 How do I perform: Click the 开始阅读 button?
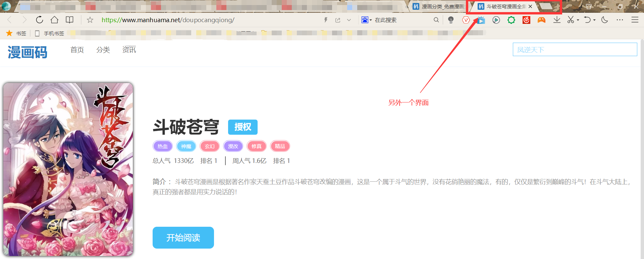point(183,238)
